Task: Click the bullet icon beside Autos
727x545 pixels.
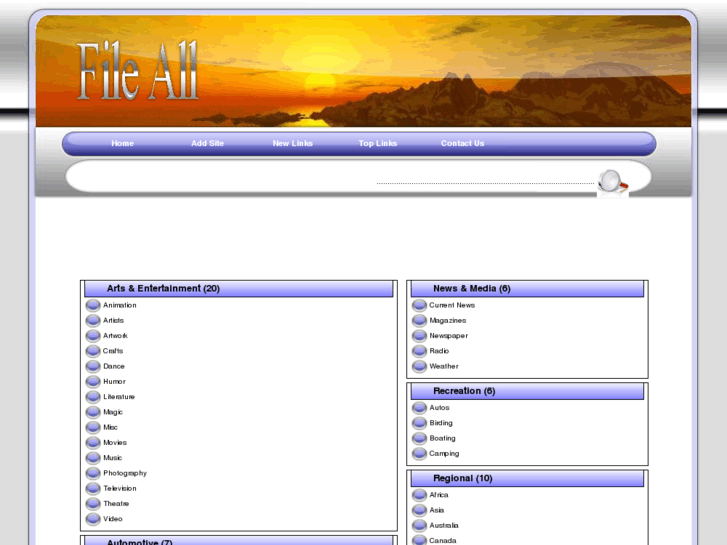Action: click(420, 408)
